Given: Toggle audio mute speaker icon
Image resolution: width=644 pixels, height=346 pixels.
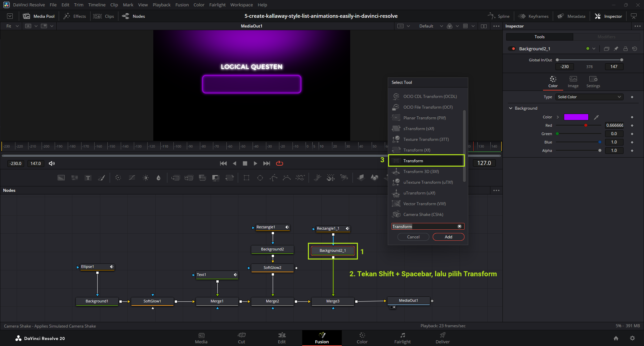Looking at the screenshot, I should pos(52,164).
